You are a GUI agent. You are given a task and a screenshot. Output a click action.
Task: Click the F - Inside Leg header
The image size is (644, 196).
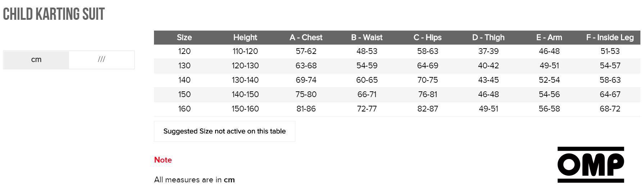610,37
